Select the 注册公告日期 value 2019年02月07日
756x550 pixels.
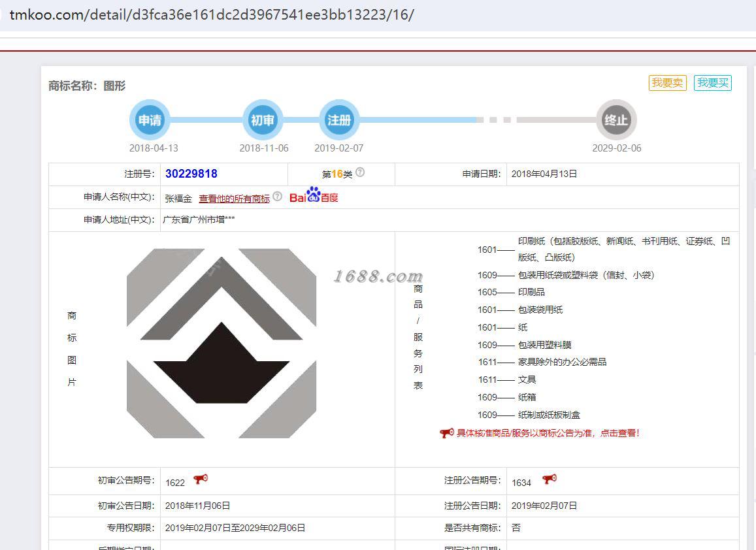(x=544, y=506)
